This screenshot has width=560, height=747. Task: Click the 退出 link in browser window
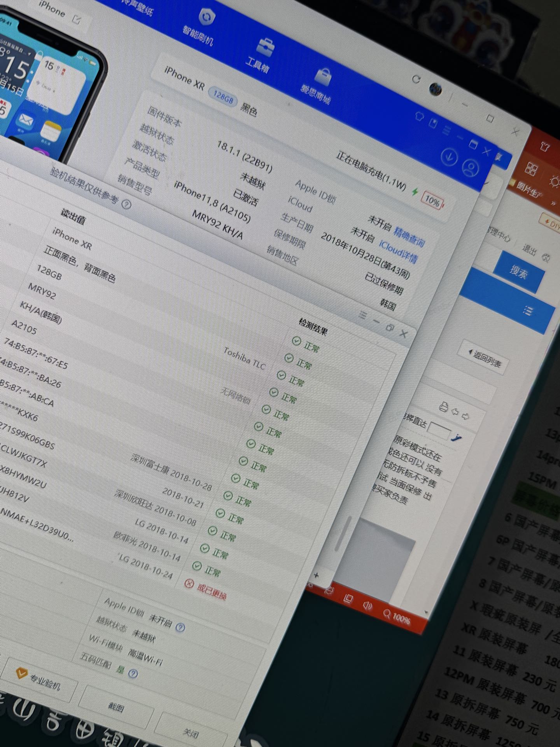[529, 249]
